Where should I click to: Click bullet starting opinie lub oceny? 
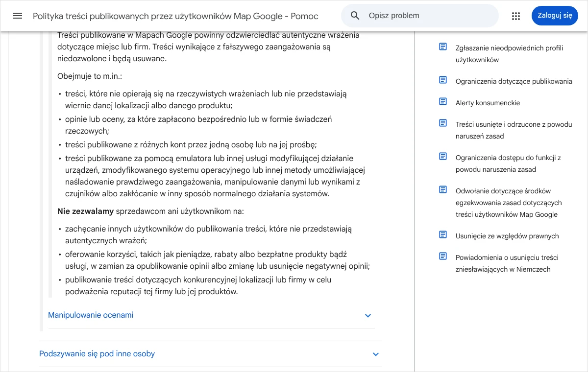198,125
